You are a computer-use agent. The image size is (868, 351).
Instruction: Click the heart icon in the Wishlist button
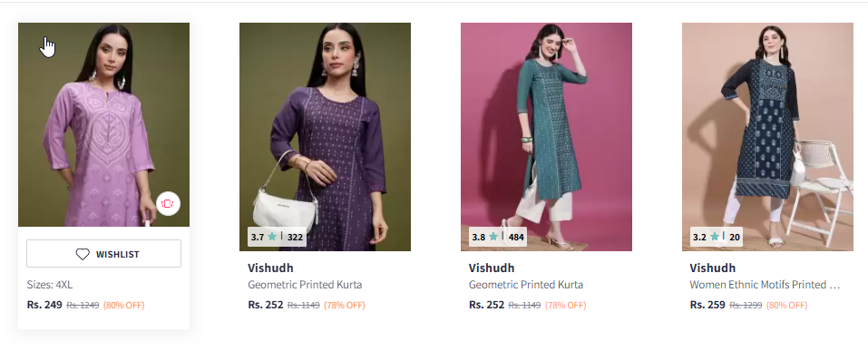click(x=83, y=254)
